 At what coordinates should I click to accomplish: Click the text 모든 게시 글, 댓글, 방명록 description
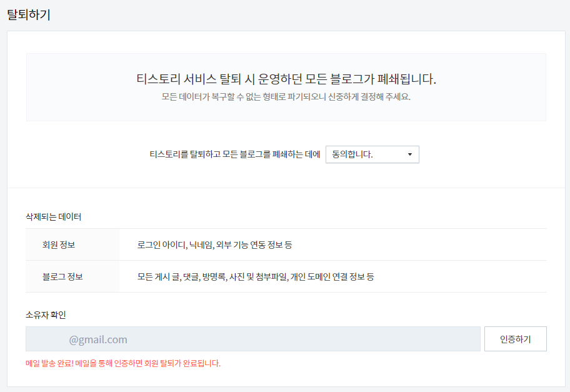point(256,277)
